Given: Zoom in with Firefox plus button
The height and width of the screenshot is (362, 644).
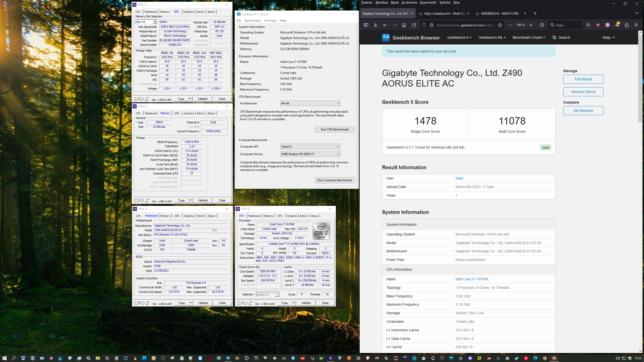Looking at the screenshot, I should click(531, 25).
